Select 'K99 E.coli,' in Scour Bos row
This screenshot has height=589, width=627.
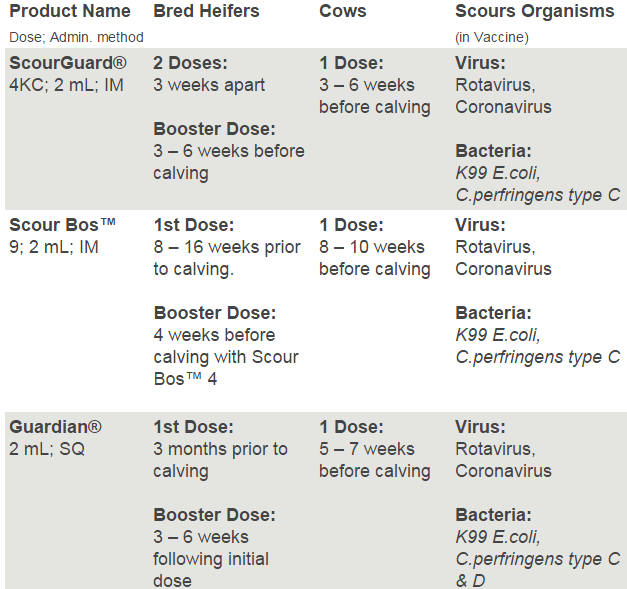click(x=498, y=335)
